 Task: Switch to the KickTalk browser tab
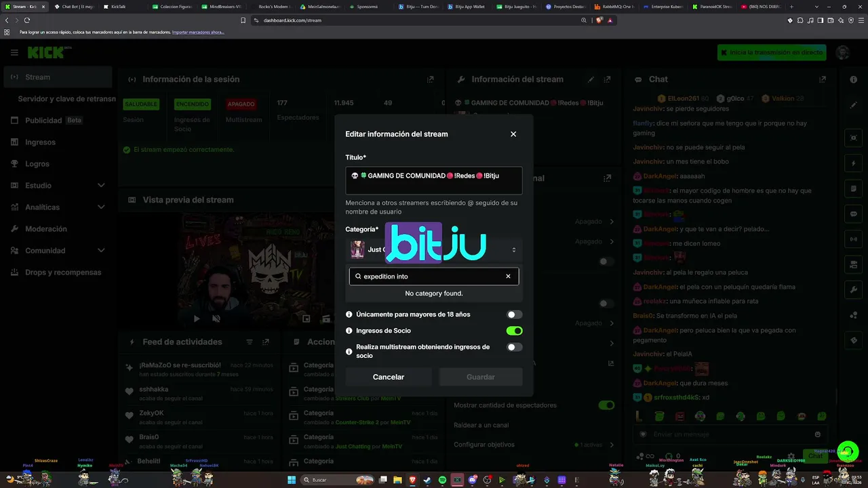tap(123, 7)
